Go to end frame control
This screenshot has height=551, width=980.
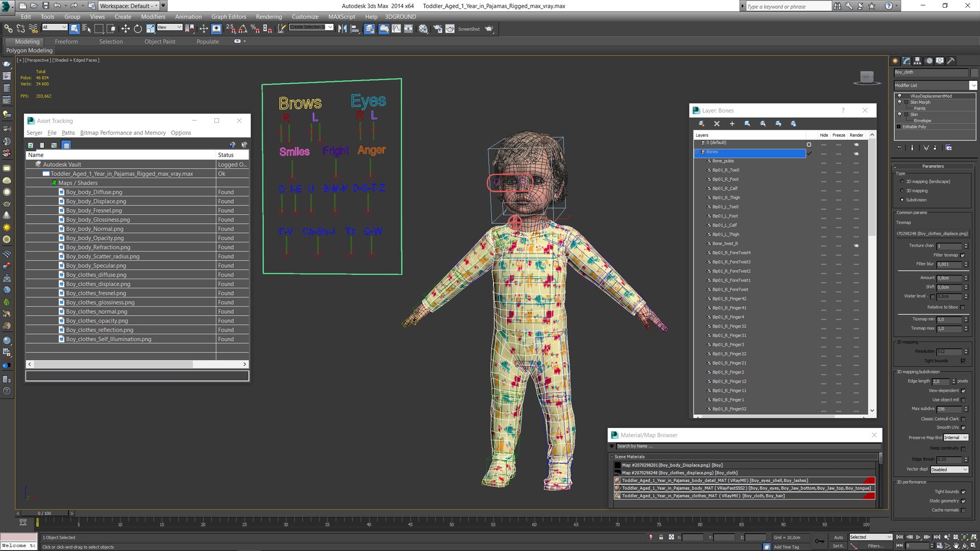[x=937, y=537]
